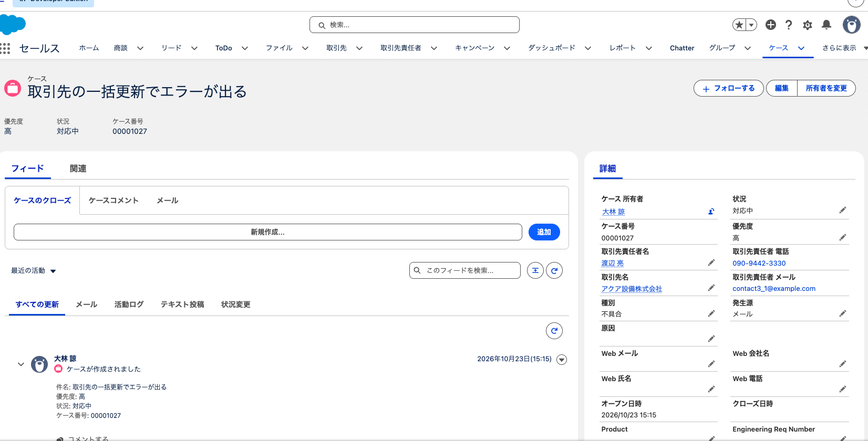The width and height of the screenshot is (868, 441).
Task: Click the global 検索 search field
Action: (415, 25)
